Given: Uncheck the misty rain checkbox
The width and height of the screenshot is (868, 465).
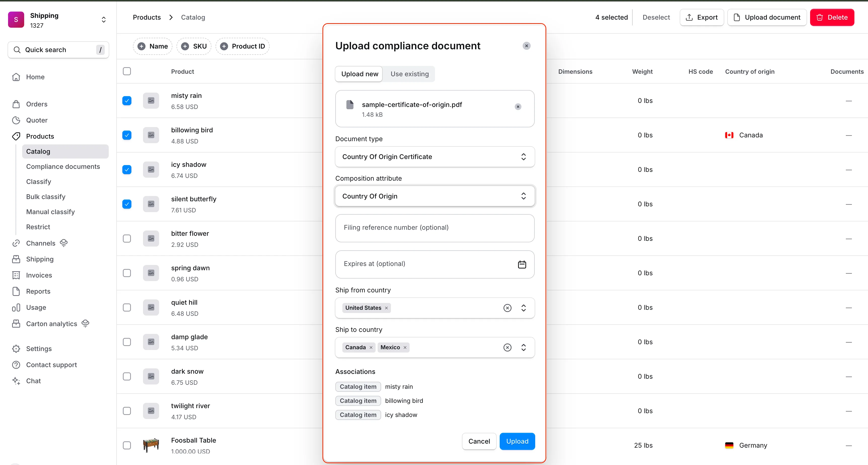Looking at the screenshot, I should coord(127,101).
